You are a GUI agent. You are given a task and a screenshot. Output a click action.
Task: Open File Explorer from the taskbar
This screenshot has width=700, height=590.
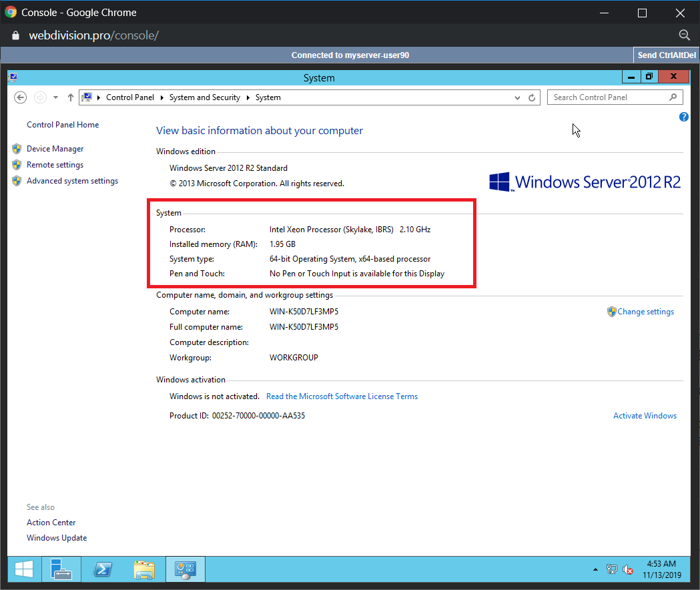(x=143, y=569)
